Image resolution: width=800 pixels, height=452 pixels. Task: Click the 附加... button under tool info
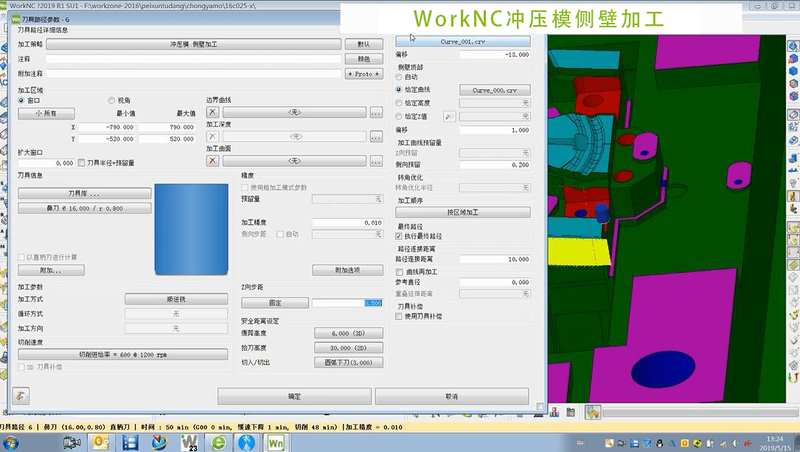pyautogui.click(x=51, y=270)
